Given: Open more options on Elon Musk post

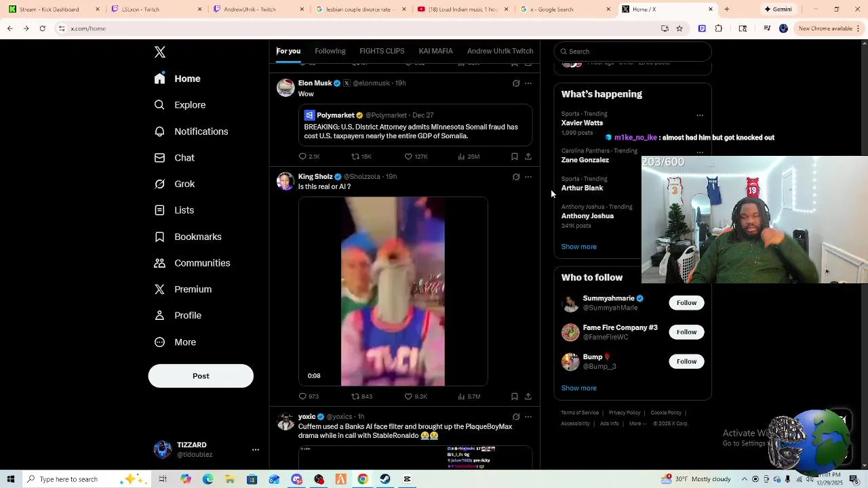Looking at the screenshot, I should coord(528,83).
